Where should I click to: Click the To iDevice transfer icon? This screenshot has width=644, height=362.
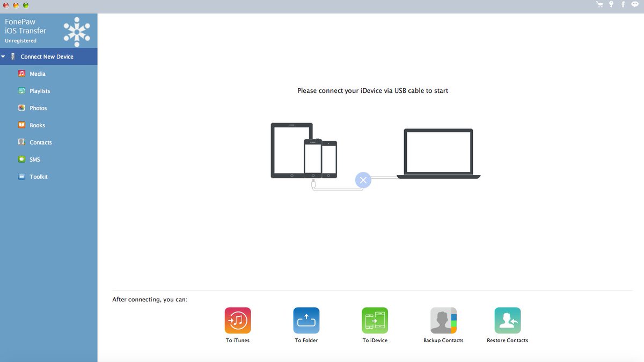[x=375, y=320]
